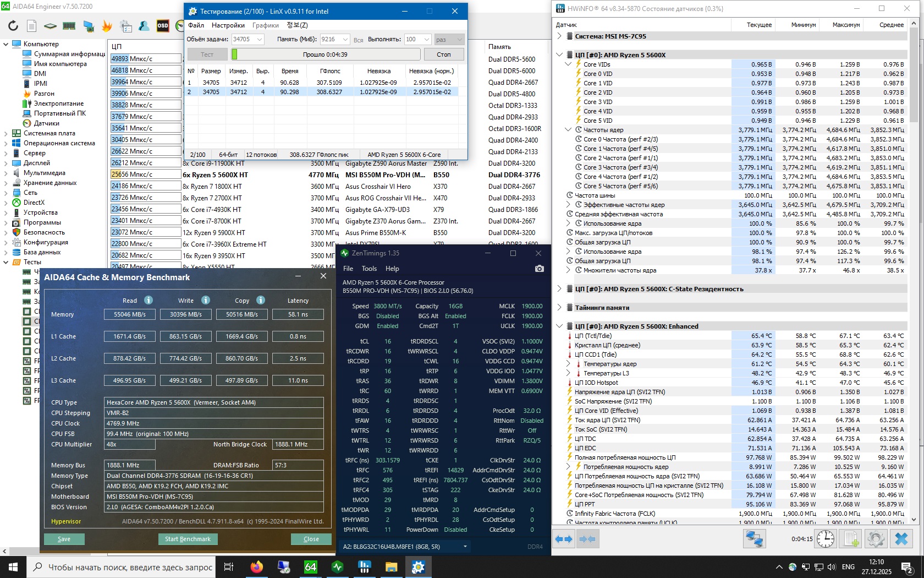Click the HWiNFO networked computers icon
This screenshot has height=578, width=924.
tap(754, 538)
